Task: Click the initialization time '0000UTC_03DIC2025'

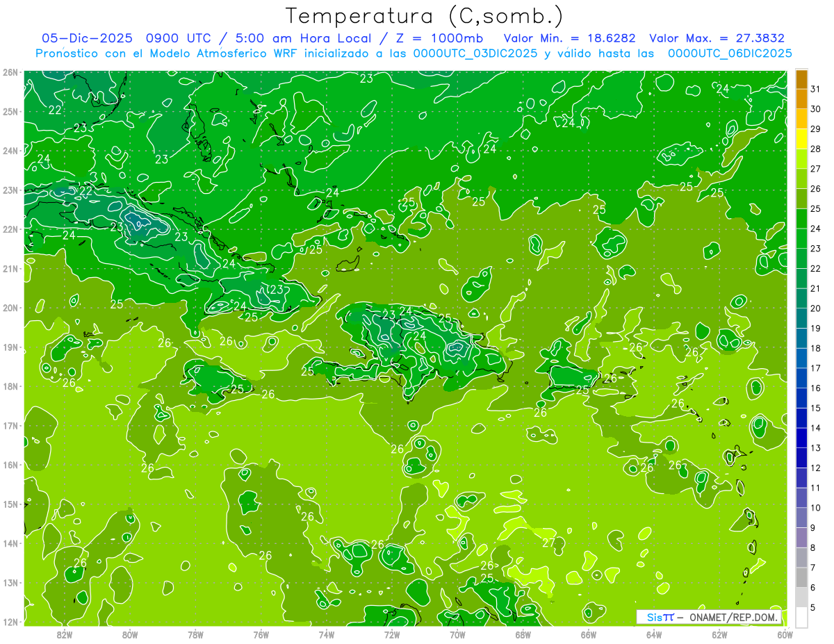Action: tap(475, 53)
